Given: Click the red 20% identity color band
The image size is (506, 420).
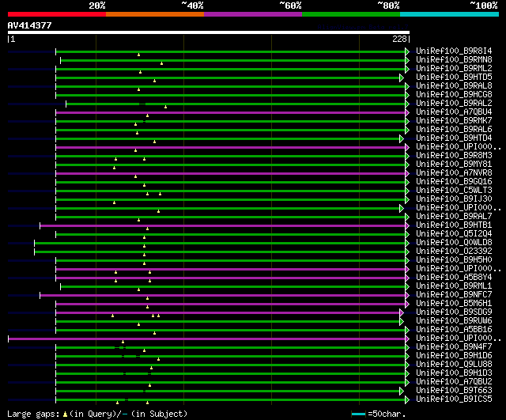Looking at the screenshot, I should pyautogui.click(x=57, y=14).
